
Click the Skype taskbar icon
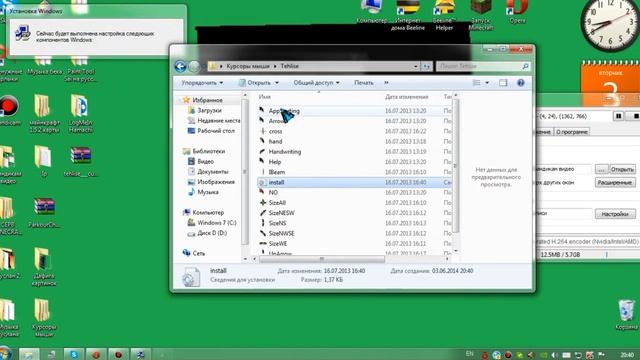[73, 354]
